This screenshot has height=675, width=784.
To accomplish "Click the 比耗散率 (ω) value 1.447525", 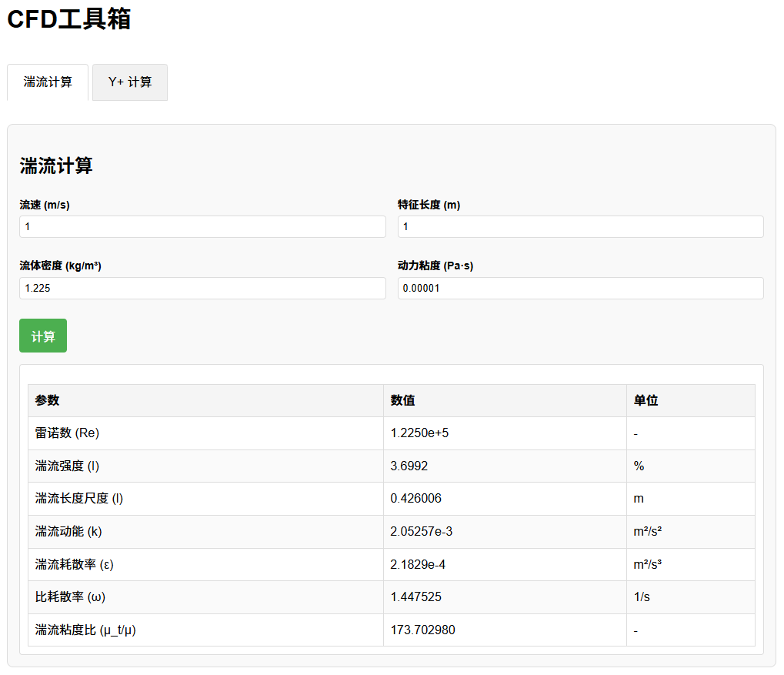I will [415, 597].
